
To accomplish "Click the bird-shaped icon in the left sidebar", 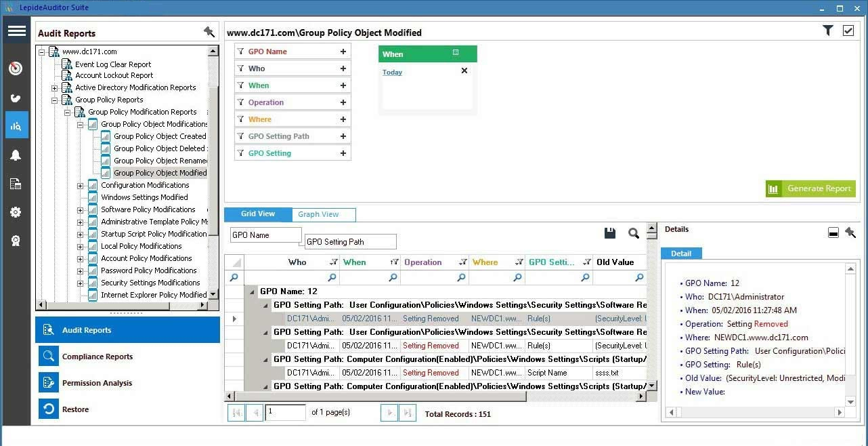I will (16, 98).
